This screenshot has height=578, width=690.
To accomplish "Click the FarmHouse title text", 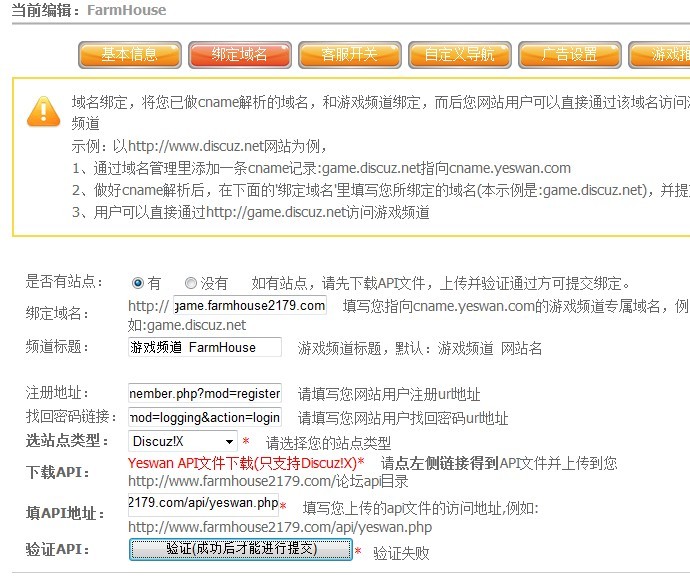I will (x=127, y=10).
